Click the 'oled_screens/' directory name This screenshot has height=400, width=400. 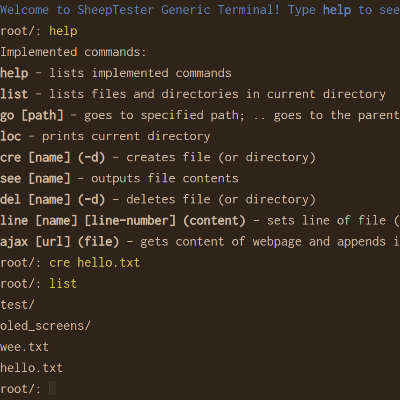click(x=45, y=326)
